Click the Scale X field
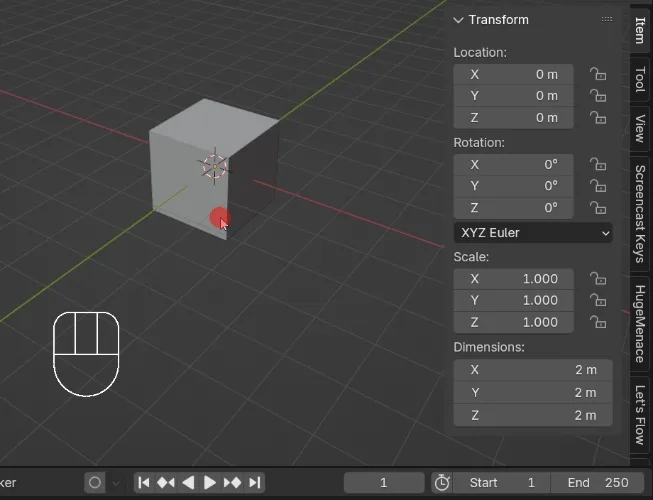This screenshot has height=500, width=653. (513, 279)
